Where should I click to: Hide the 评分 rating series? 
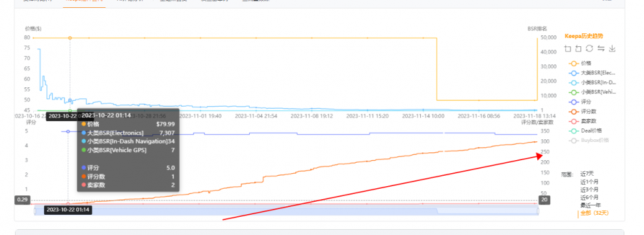[x=580, y=102]
